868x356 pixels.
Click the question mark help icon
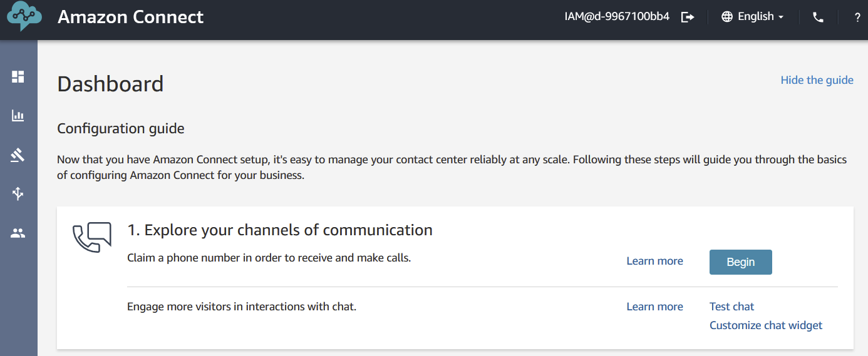857,18
